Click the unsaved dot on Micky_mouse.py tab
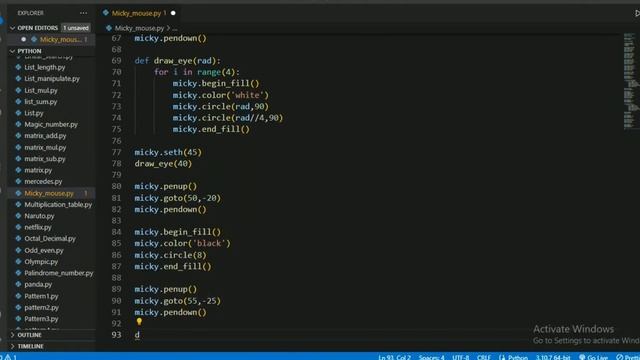 point(173,13)
